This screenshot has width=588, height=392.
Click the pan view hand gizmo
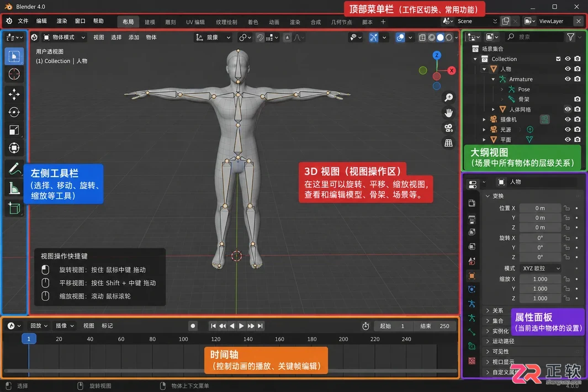(x=448, y=113)
